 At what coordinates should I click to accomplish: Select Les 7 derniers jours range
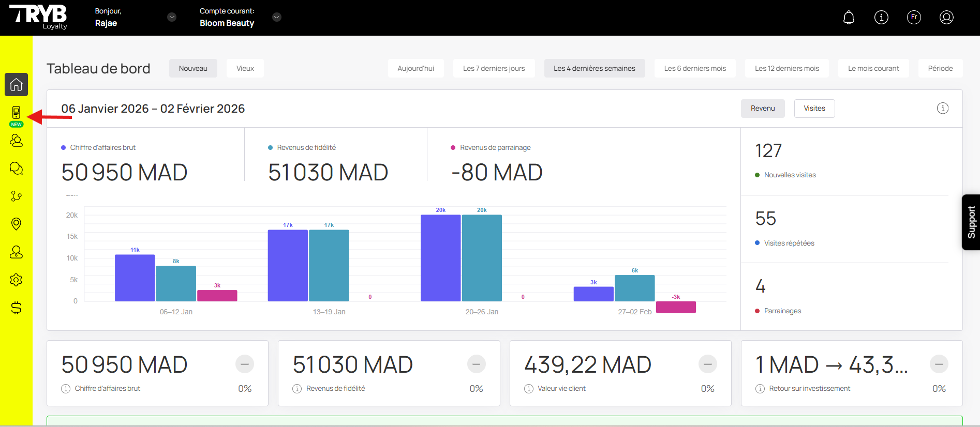(494, 68)
